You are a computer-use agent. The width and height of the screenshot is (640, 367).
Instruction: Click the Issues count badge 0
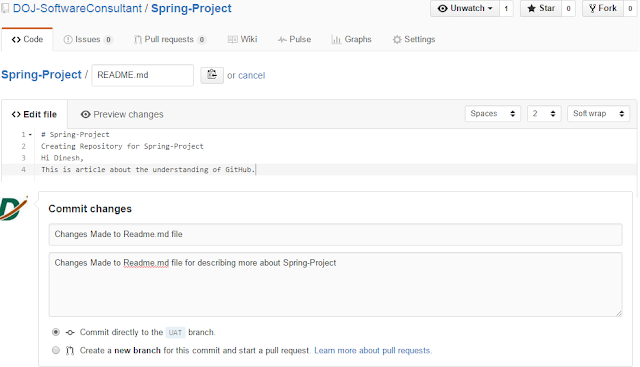(x=108, y=40)
